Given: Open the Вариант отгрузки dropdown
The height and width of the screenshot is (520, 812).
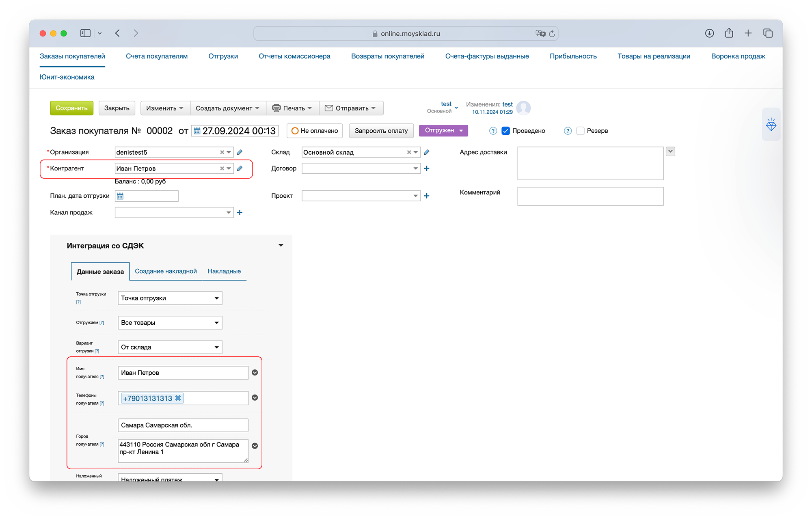Looking at the screenshot, I should click(170, 347).
